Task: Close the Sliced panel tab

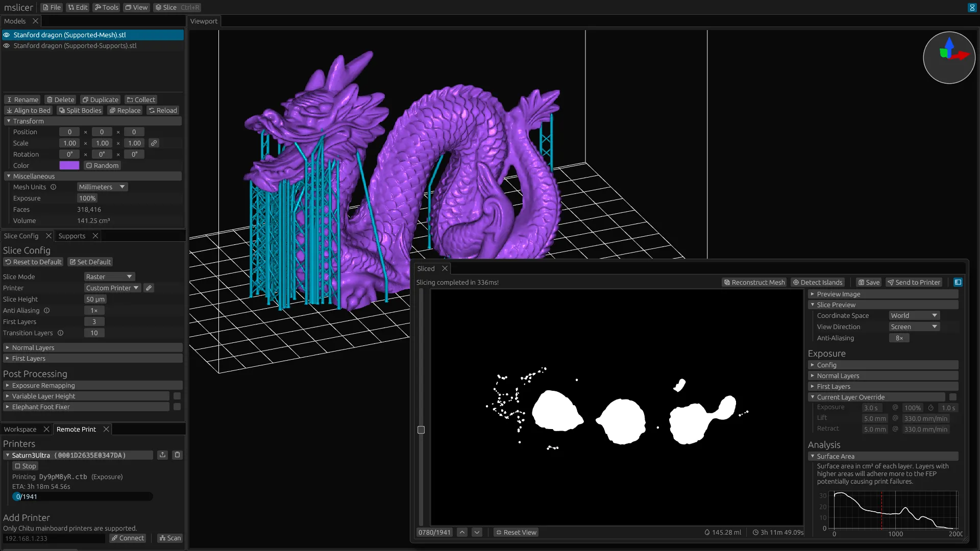Action: [x=445, y=269]
